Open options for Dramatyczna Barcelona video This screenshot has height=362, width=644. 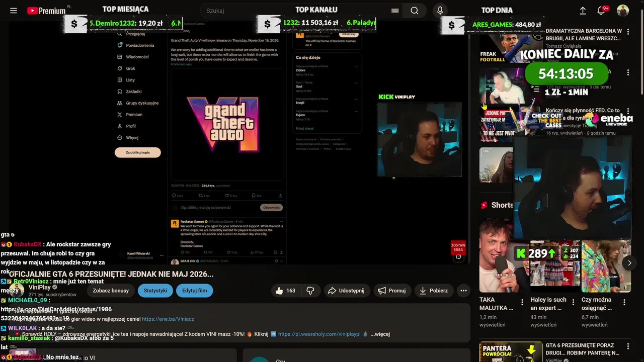point(628,32)
